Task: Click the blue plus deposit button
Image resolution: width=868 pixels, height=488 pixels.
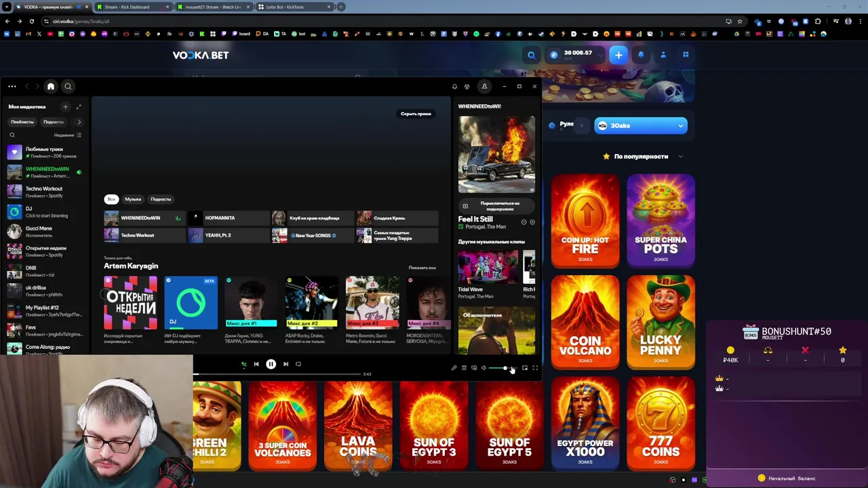Action: click(x=618, y=55)
